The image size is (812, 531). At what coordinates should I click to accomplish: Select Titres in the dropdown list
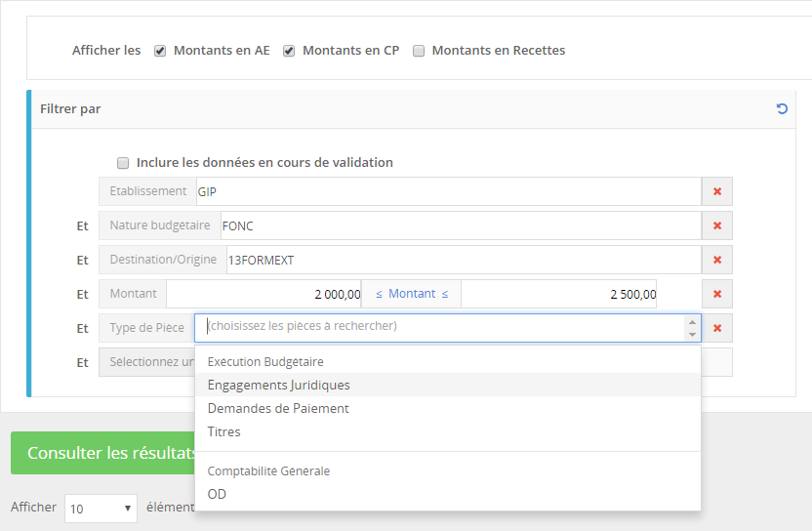(224, 431)
